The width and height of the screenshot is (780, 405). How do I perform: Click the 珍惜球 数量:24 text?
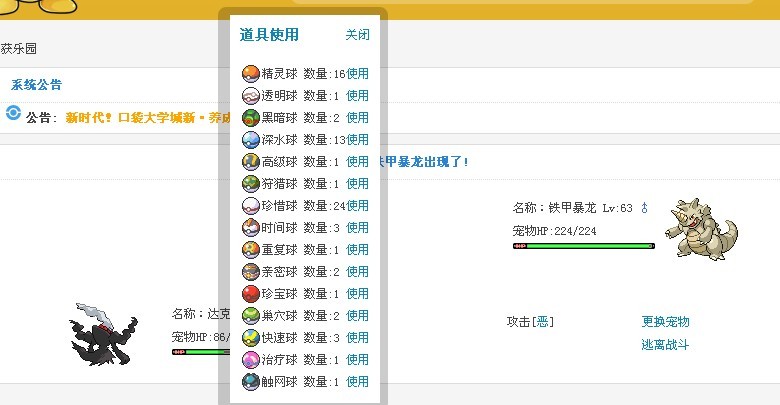coord(303,205)
